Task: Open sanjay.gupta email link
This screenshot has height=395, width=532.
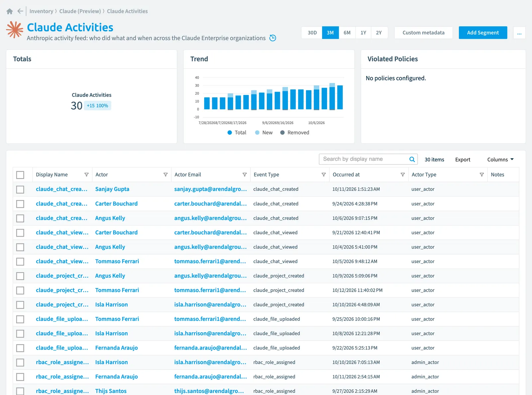Action: (210, 189)
